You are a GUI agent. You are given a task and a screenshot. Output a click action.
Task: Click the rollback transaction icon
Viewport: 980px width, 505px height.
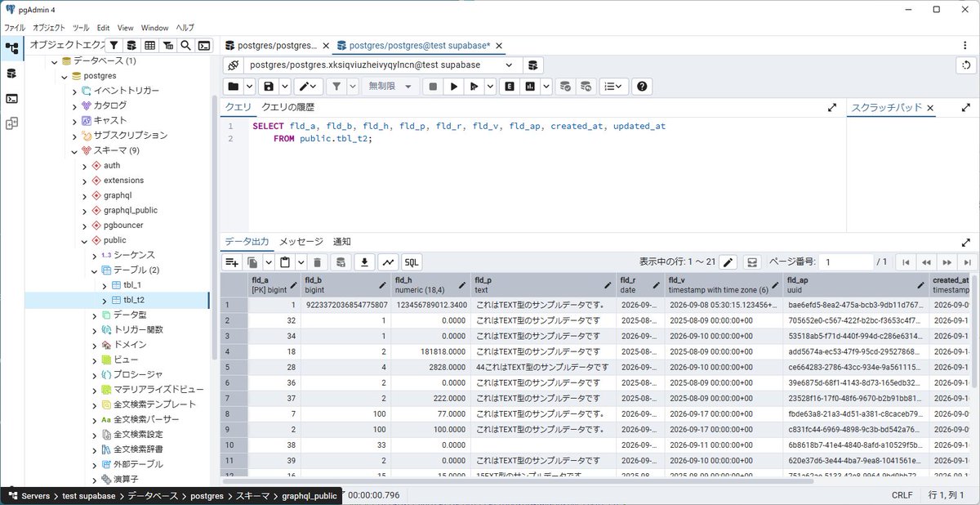[585, 86]
